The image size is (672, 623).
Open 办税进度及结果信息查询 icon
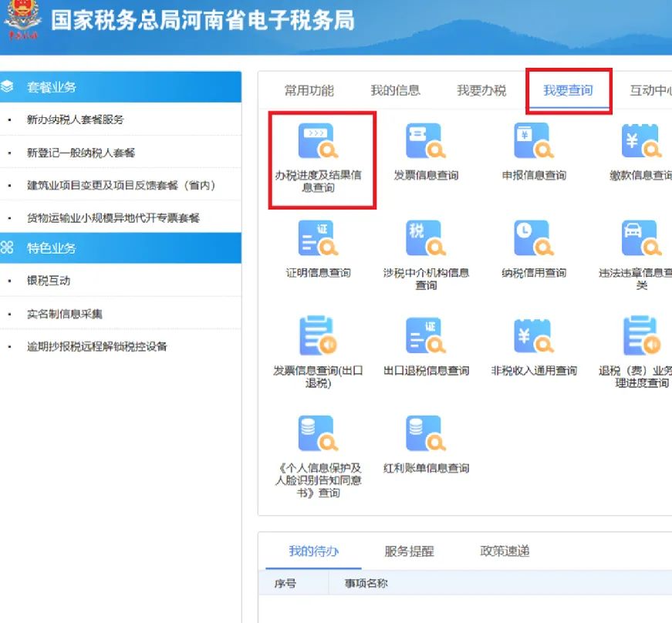[x=318, y=140]
